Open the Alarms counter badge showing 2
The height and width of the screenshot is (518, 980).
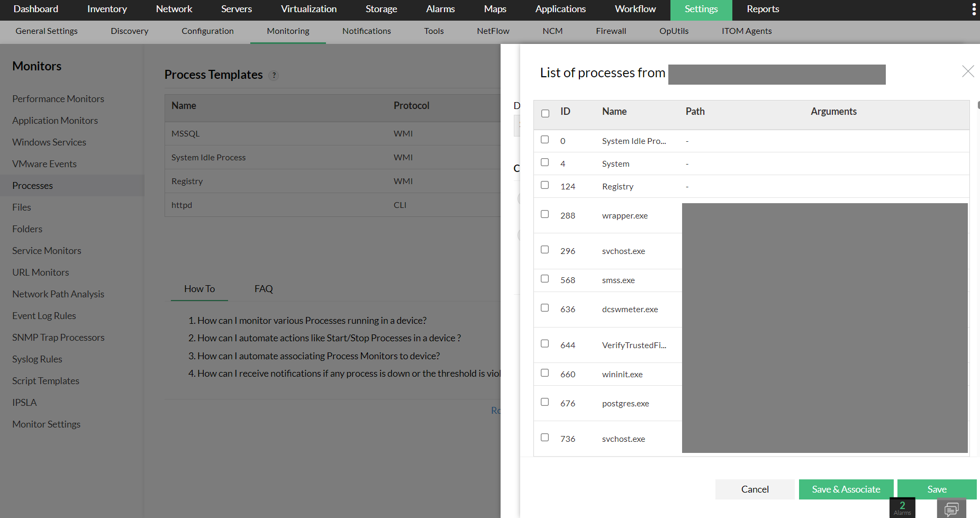(902, 507)
